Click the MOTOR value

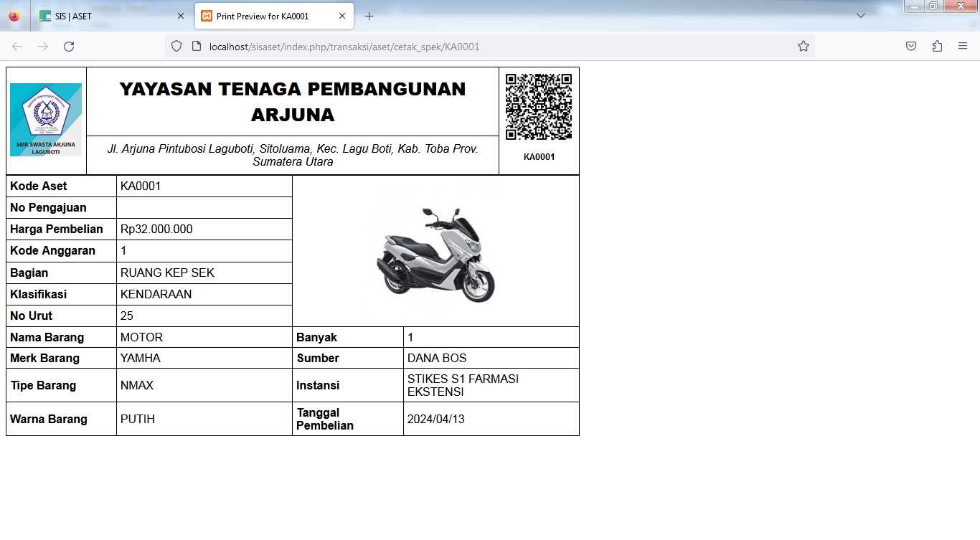(x=141, y=338)
